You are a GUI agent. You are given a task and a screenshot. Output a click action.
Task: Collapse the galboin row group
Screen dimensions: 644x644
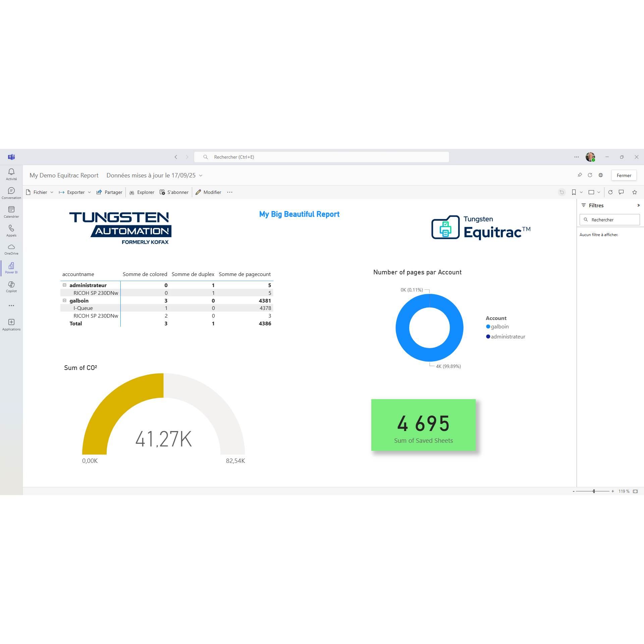64,301
